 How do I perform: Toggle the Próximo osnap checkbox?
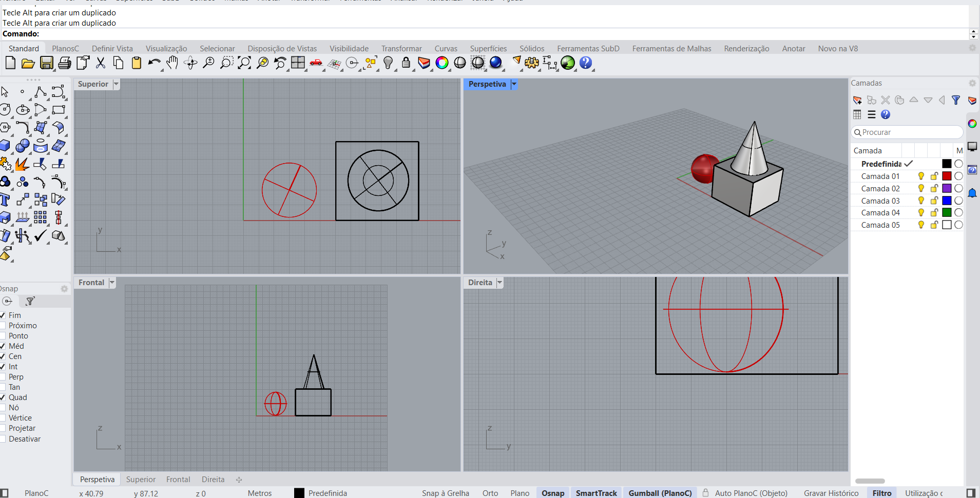tap(3, 326)
